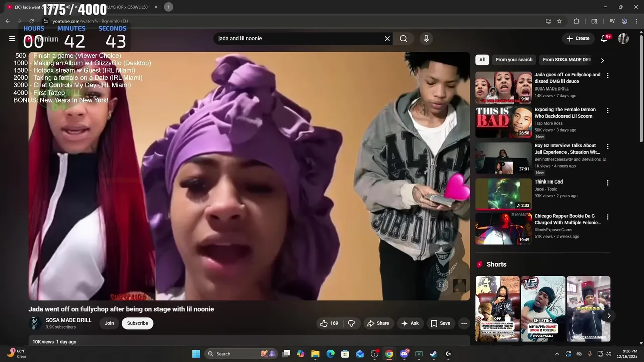This screenshot has width=644, height=362.
Task: Open the account avatar menu
Action: coord(623,38)
